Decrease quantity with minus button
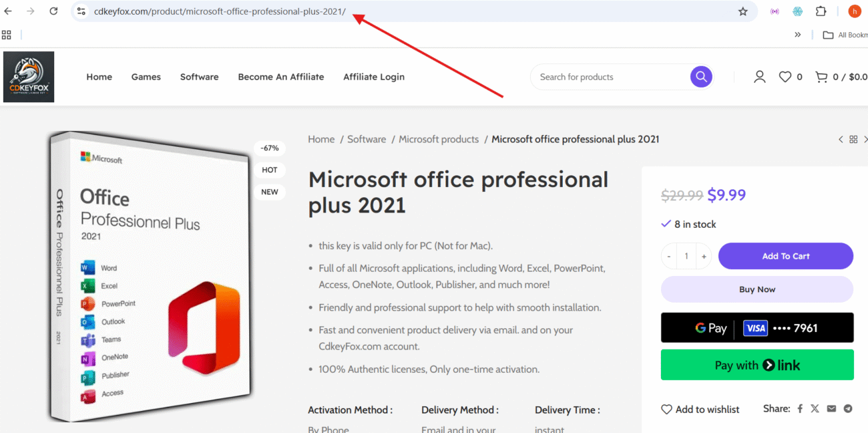 [669, 256]
